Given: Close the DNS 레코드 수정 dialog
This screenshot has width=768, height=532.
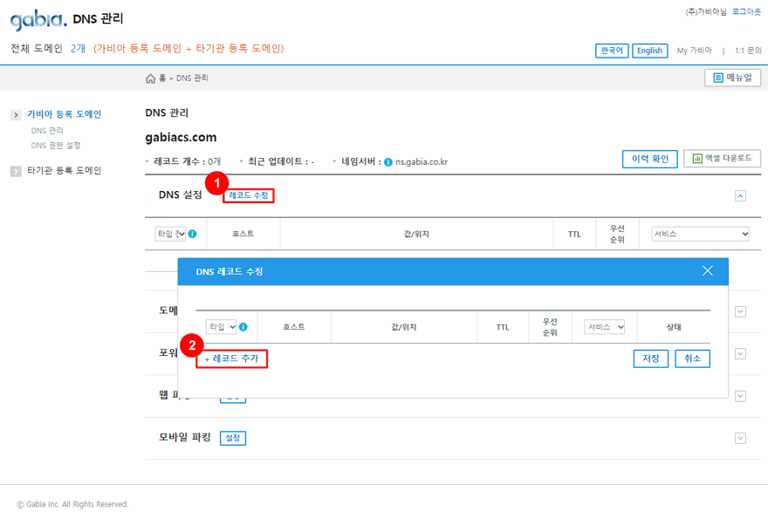Looking at the screenshot, I should click(x=707, y=270).
